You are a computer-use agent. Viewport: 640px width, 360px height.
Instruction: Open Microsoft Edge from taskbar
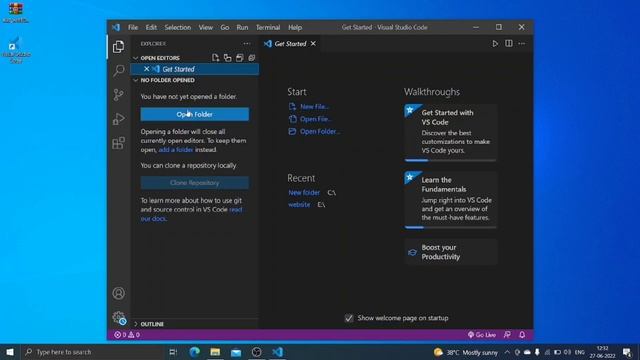coord(195,352)
